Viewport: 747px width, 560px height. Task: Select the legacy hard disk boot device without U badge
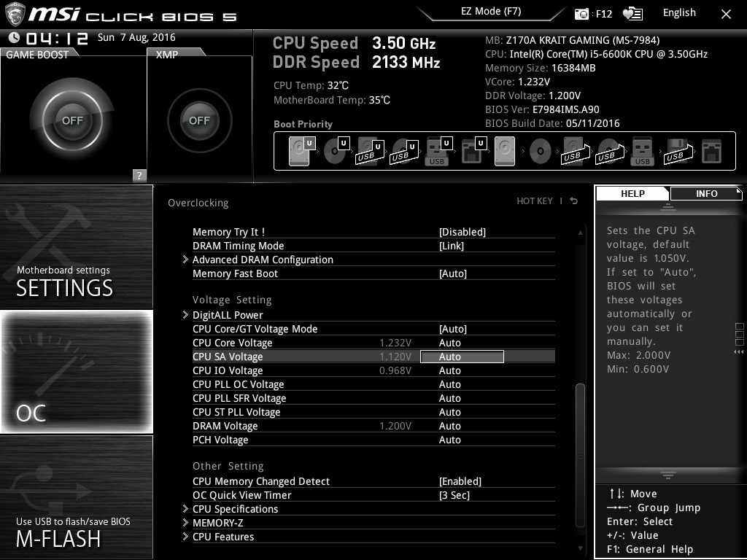coord(505,152)
